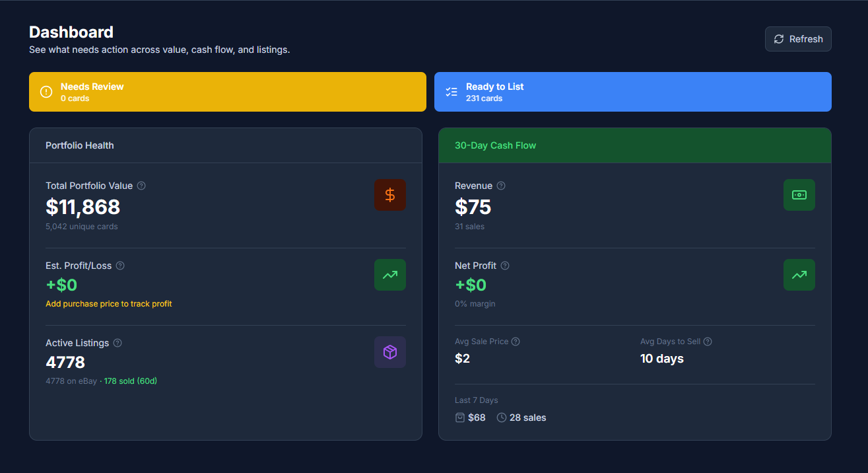
Task: Click the clock icon beside 28 sales
Action: [500, 418]
